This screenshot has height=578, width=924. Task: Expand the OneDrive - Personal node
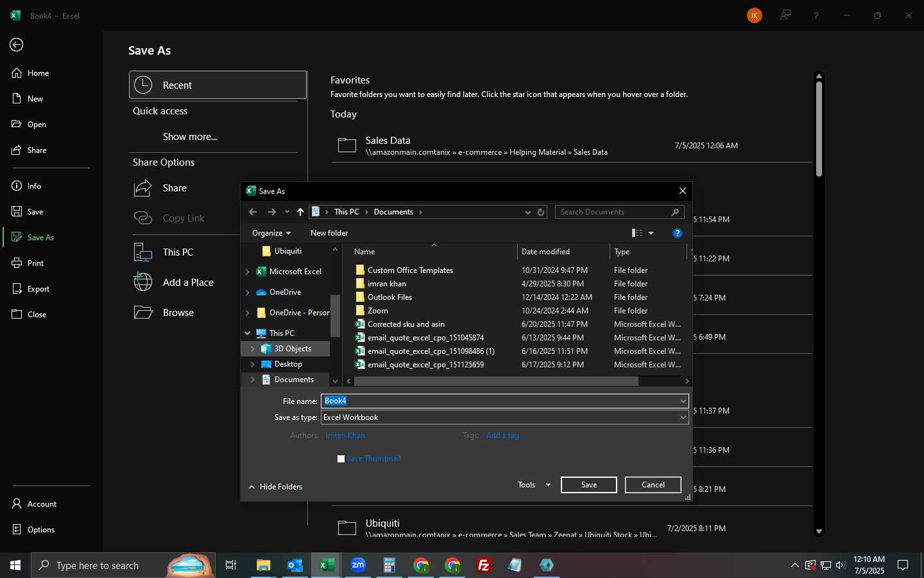[248, 313]
